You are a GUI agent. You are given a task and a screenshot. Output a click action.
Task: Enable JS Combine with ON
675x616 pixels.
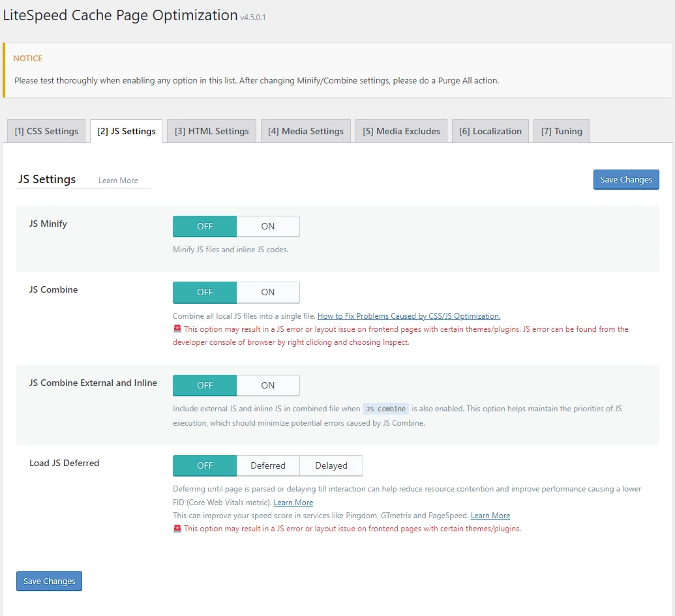pyautogui.click(x=268, y=292)
